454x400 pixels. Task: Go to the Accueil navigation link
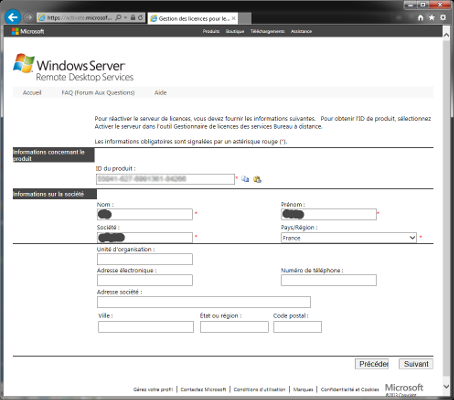coord(32,93)
